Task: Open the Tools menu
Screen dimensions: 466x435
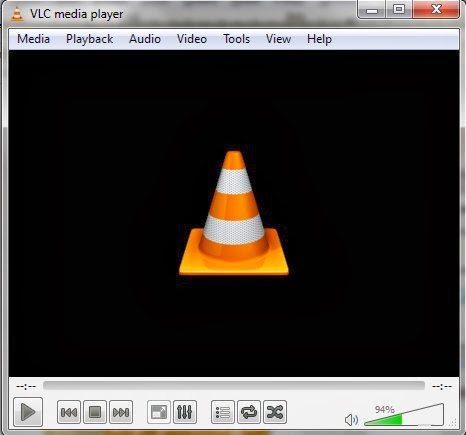Action: coord(236,39)
